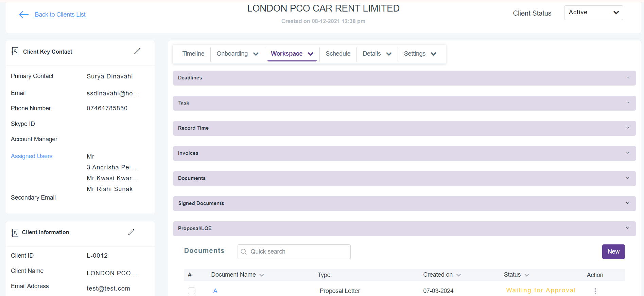The height and width of the screenshot is (296, 644).
Task: Expand the Task section
Action: tap(404, 103)
